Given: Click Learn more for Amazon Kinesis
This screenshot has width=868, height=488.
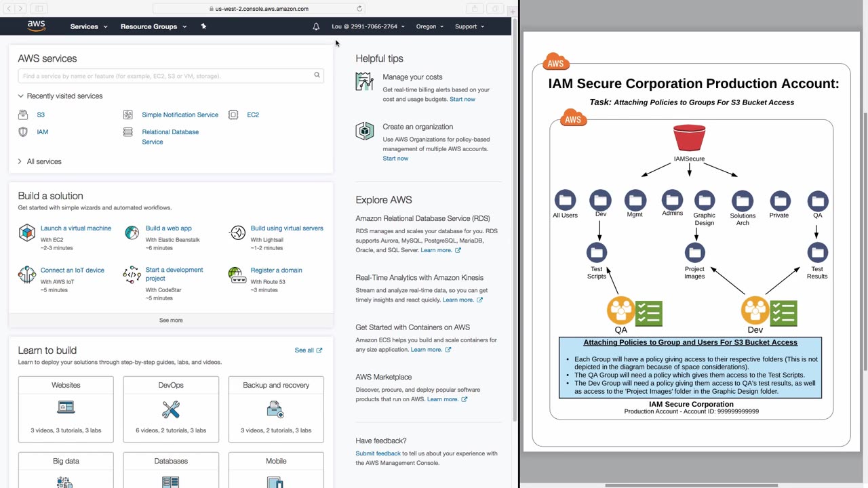Looking at the screenshot, I should [462, 300].
